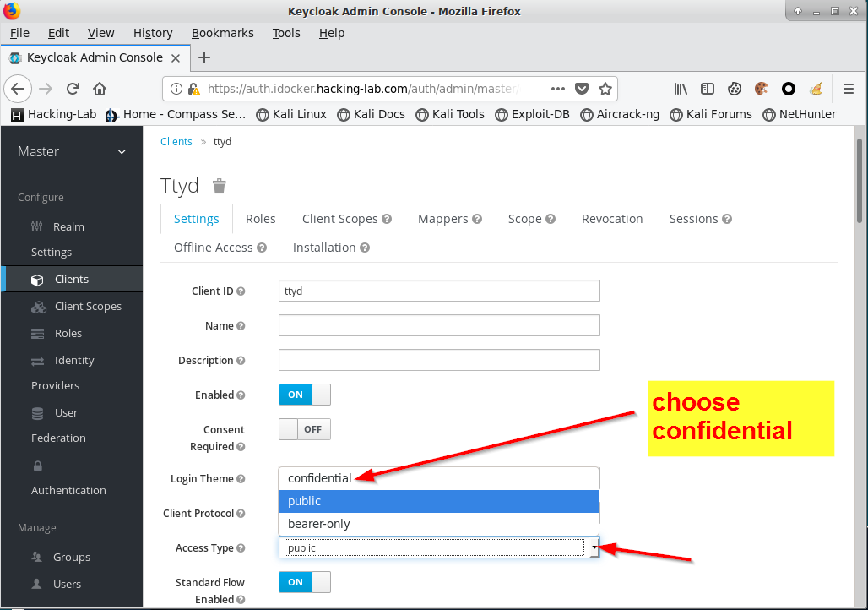The width and height of the screenshot is (868, 610).
Task: Switch to the Roles tab
Action: (261, 219)
